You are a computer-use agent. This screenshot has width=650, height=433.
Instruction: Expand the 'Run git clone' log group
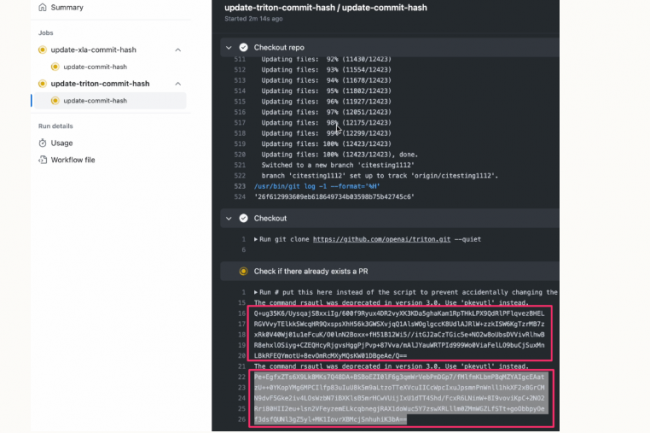(257, 240)
